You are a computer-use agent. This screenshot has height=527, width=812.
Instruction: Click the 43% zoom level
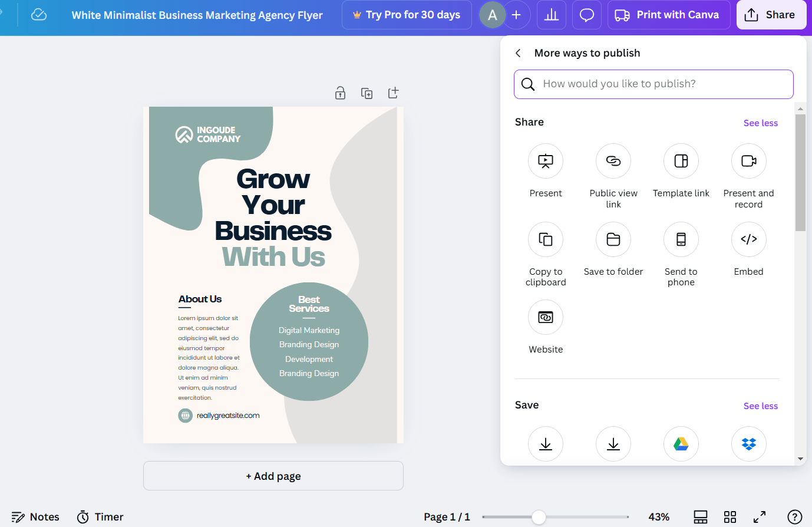(x=659, y=517)
